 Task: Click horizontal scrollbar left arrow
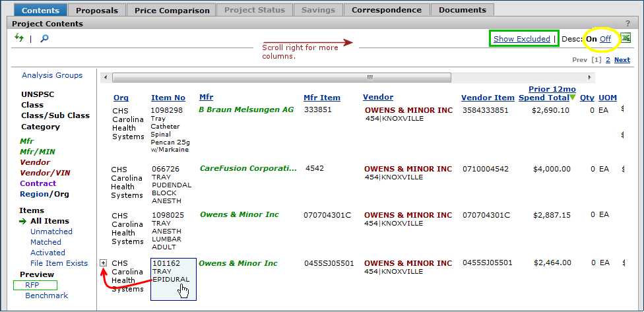click(x=106, y=77)
